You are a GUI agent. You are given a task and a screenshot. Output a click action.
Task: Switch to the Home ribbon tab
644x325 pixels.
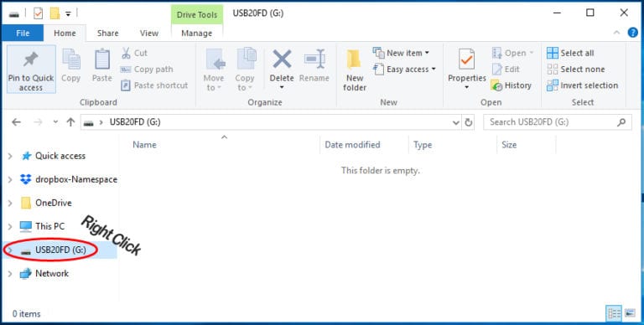[65, 34]
